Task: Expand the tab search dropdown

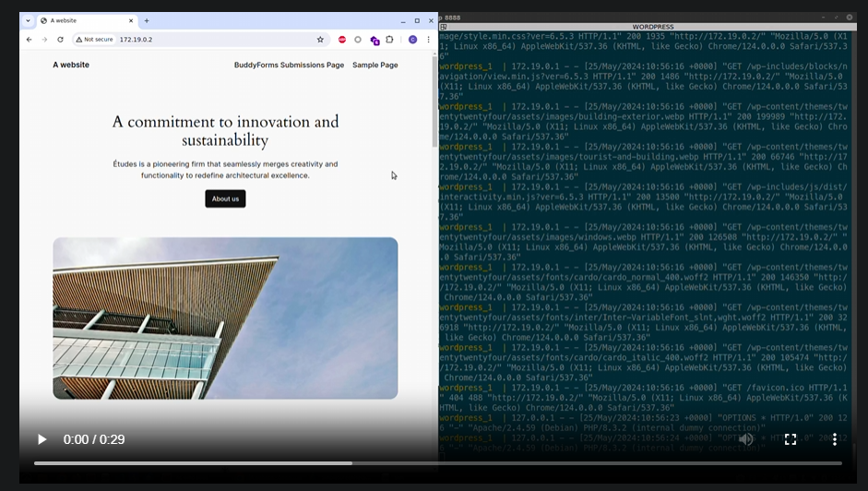Action: coord(28,20)
